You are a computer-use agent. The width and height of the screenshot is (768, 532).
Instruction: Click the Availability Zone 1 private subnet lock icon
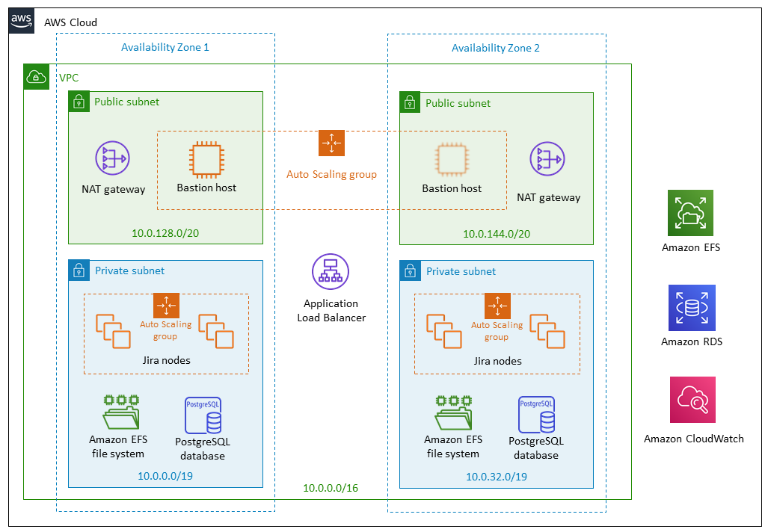tap(79, 270)
